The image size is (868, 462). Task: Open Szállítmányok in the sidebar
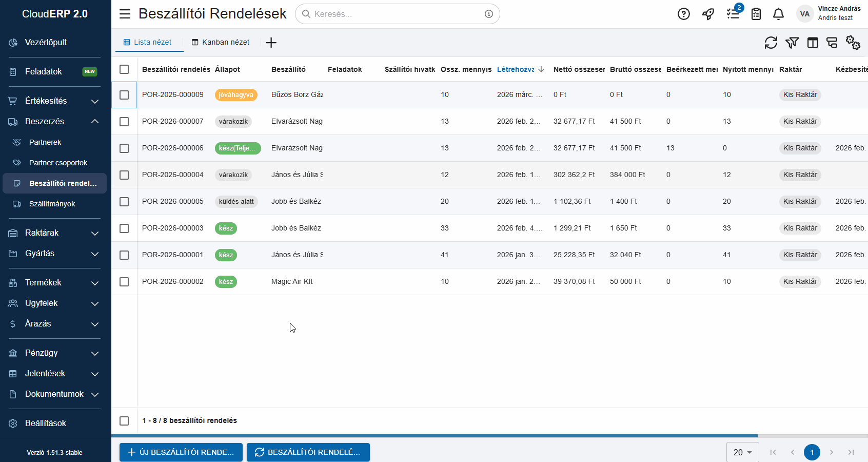point(52,204)
